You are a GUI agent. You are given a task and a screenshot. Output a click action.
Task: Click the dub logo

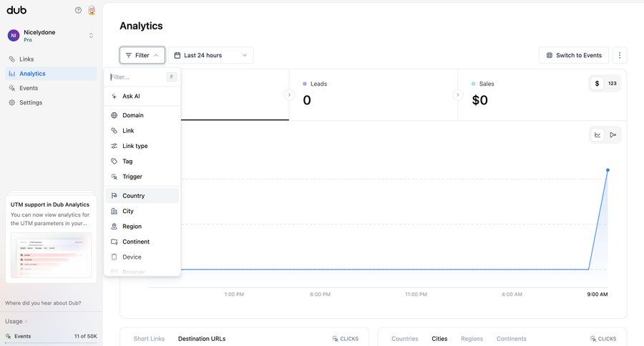tap(16, 10)
